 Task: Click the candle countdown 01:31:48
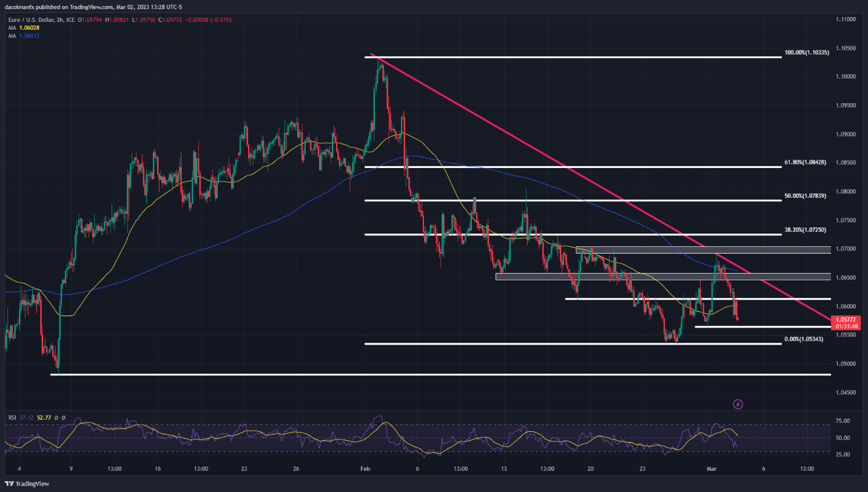click(846, 326)
